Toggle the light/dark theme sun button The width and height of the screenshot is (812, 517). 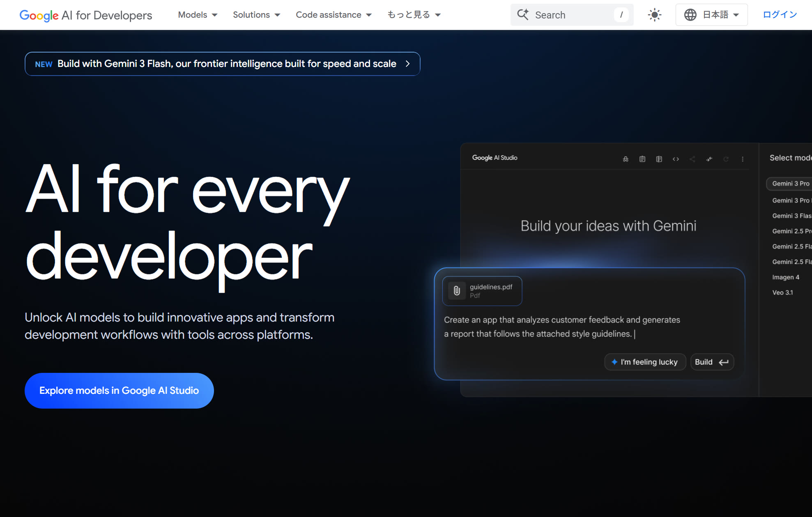pyautogui.click(x=654, y=15)
